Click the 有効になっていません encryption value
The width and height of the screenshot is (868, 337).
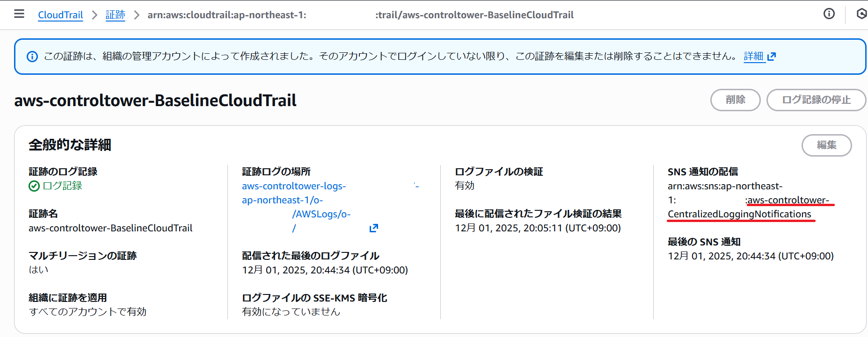(291, 312)
